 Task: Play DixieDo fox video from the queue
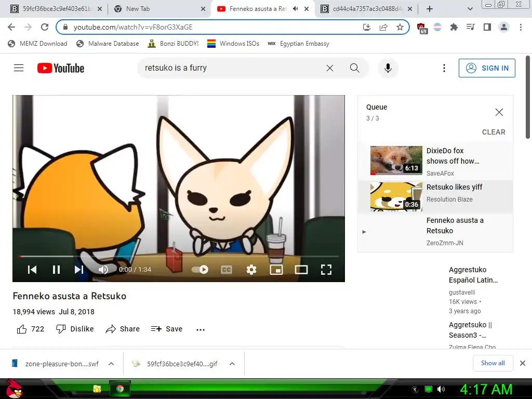click(x=435, y=161)
